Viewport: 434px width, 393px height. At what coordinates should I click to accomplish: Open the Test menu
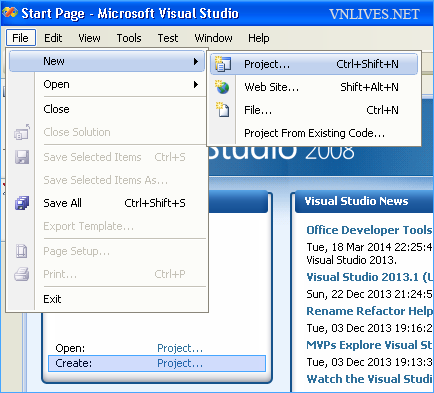click(x=168, y=38)
